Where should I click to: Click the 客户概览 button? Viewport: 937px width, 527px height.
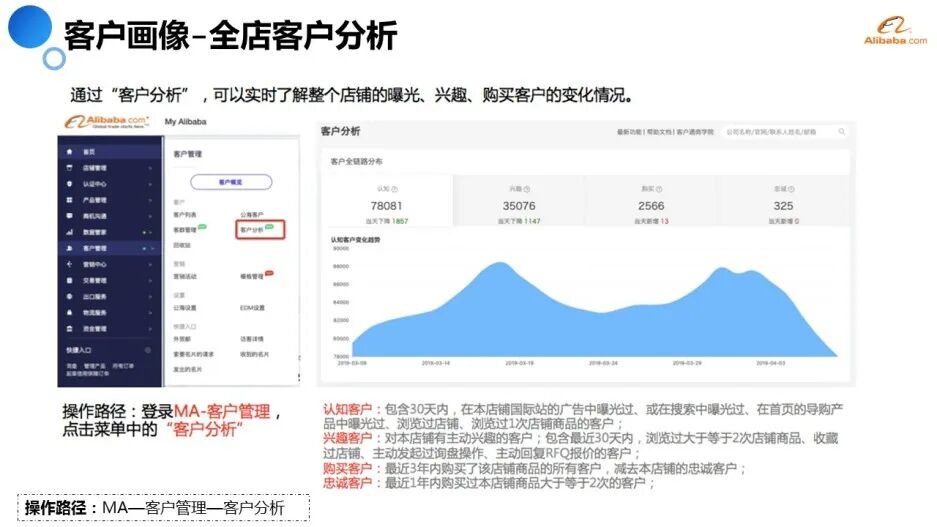(x=231, y=182)
